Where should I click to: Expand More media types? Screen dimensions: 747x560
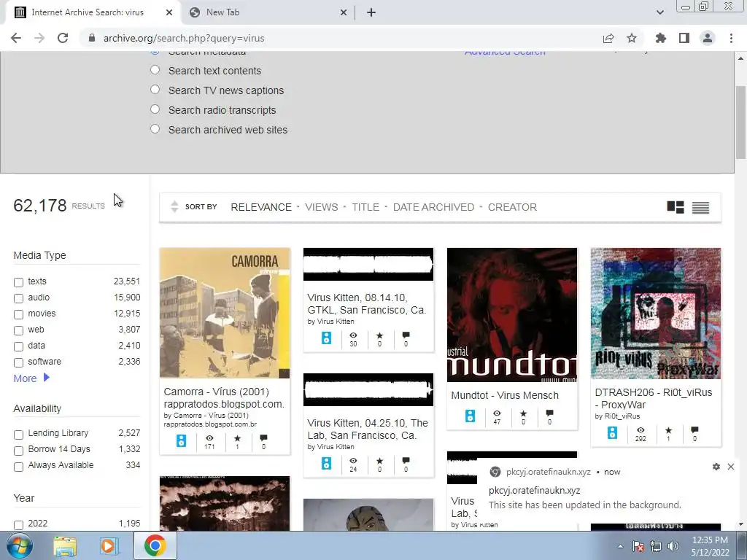[31, 378]
